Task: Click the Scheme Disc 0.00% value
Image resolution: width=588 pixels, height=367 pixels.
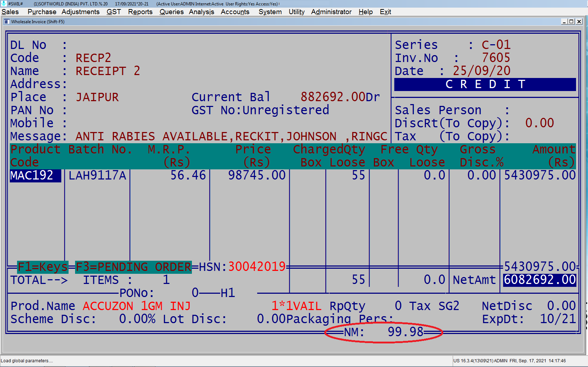Action: 137,319
